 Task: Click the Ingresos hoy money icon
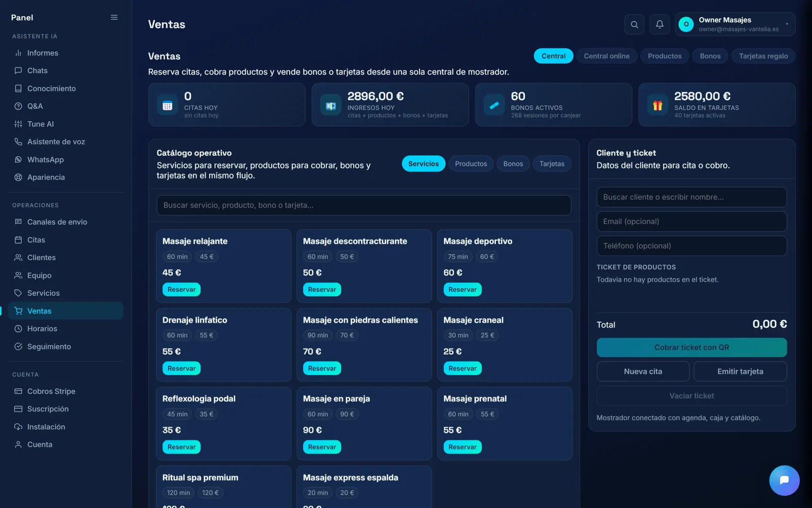click(x=331, y=105)
